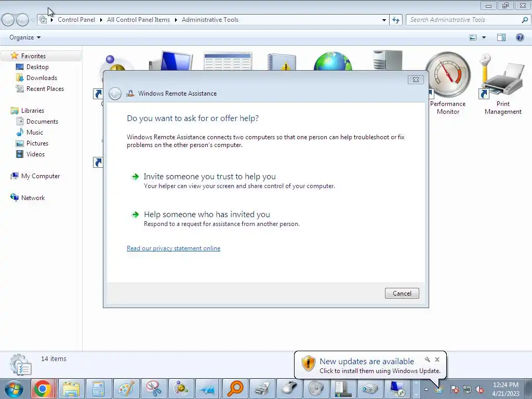Open Videos library
This screenshot has width=532, height=399.
pos(35,154)
